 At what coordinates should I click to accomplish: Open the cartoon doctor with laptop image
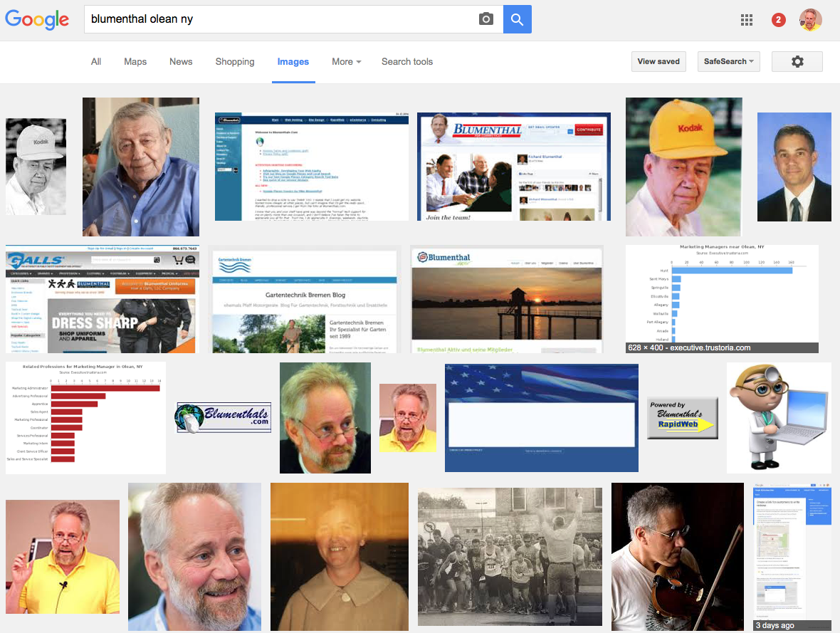coord(779,418)
